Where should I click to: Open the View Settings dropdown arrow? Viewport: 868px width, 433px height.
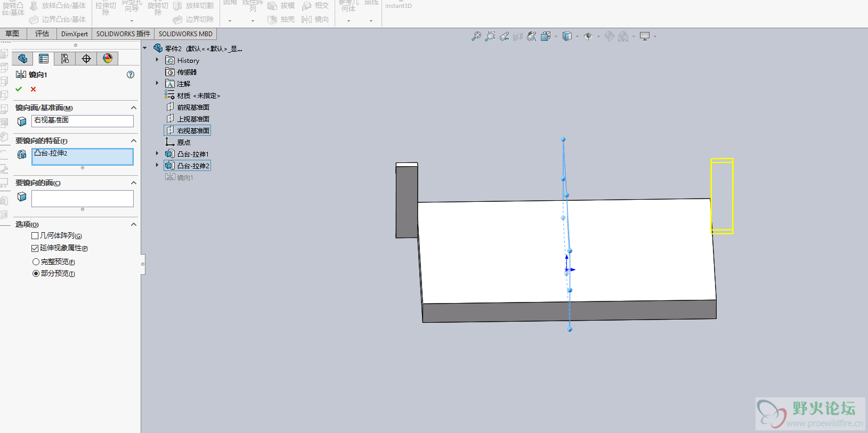[655, 37]
